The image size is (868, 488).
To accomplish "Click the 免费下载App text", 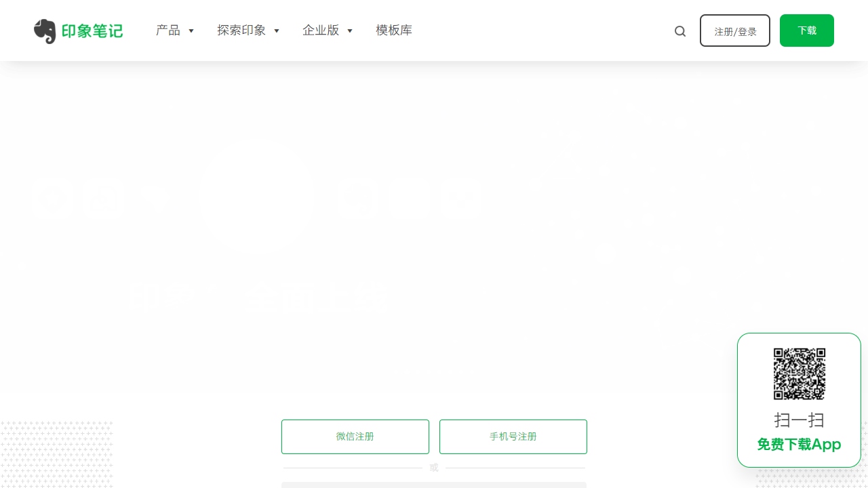I will [x=799, y=445].
